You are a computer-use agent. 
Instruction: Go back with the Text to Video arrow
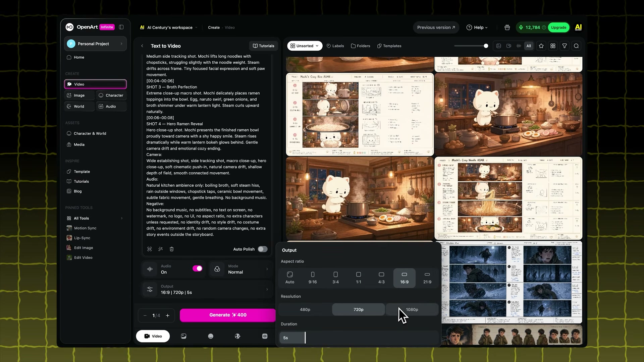pyautogui.click(x=142, y=46)
